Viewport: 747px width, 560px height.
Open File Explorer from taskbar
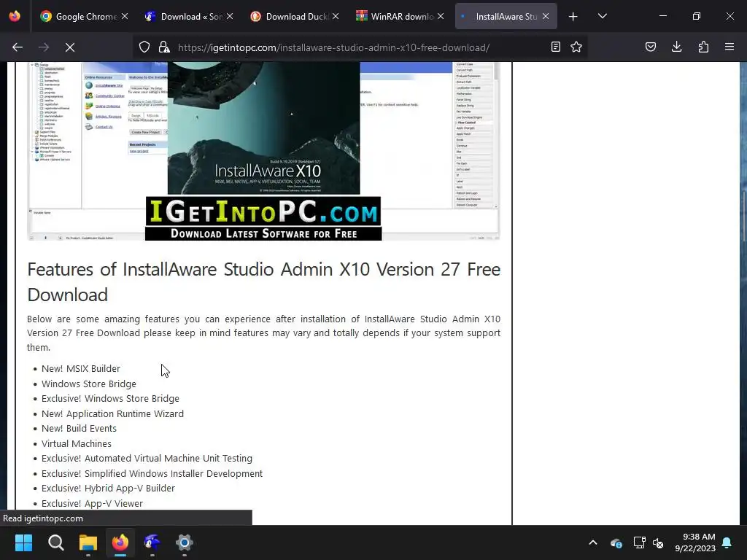88,542
